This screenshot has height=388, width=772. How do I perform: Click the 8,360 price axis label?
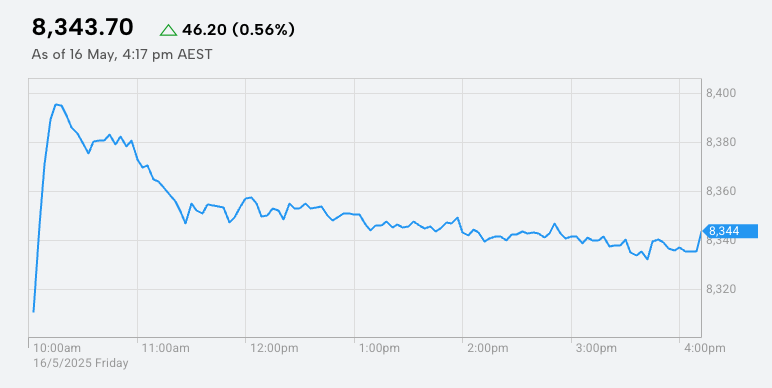point(720,191)
